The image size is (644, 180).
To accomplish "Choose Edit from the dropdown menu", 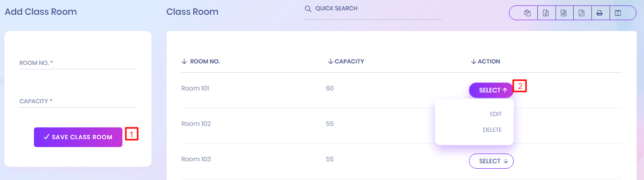I will coord(496,114).
